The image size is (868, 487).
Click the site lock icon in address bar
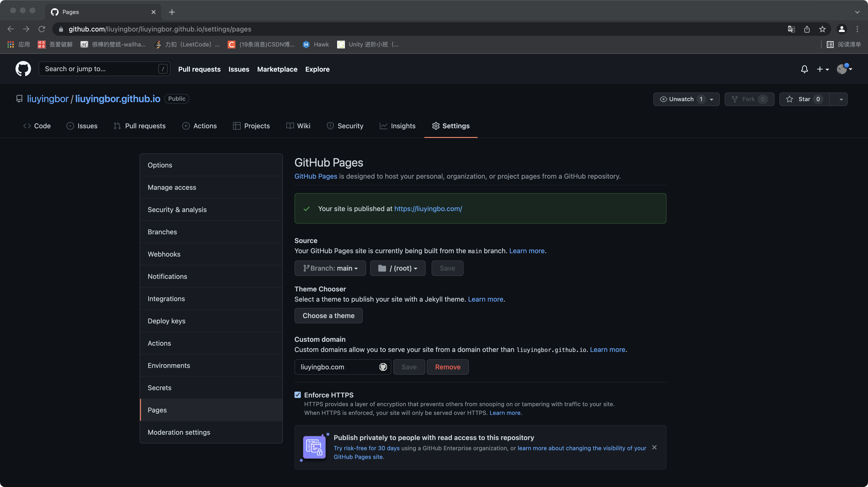click(x=61, y=29)
